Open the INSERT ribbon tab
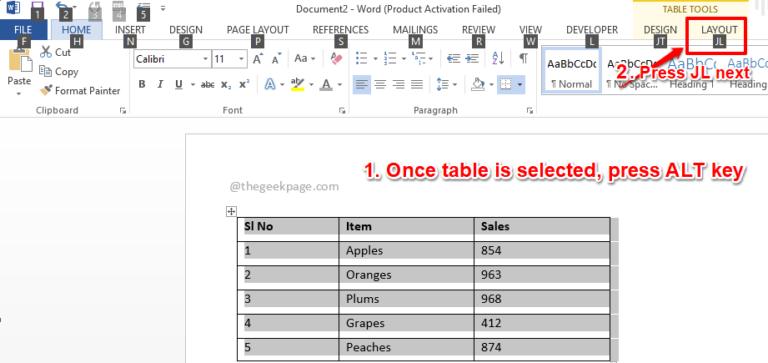768x363 pixels. point(130,30)
